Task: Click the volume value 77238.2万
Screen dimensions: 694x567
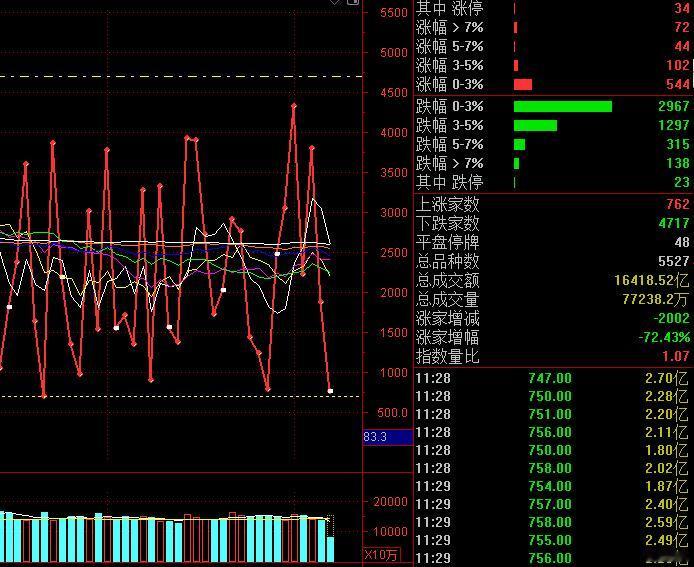Action: 655,299
